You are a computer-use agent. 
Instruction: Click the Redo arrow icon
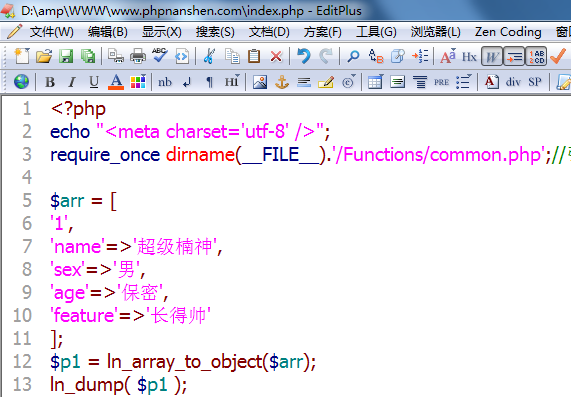[326, 56]
